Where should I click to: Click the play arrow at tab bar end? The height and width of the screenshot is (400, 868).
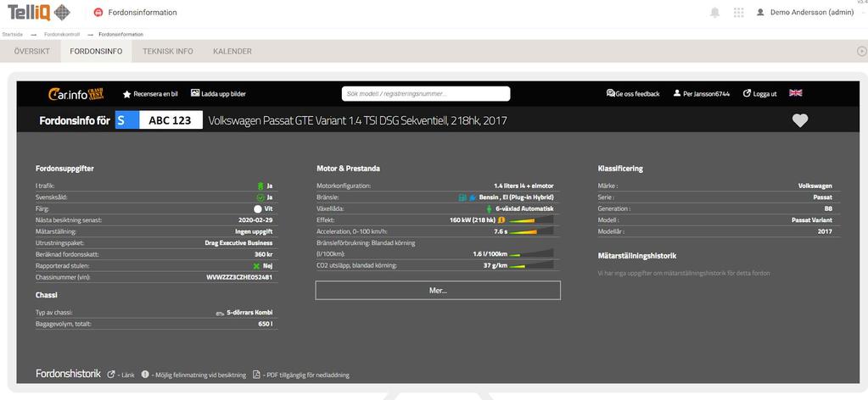click(x=861, y=51)
